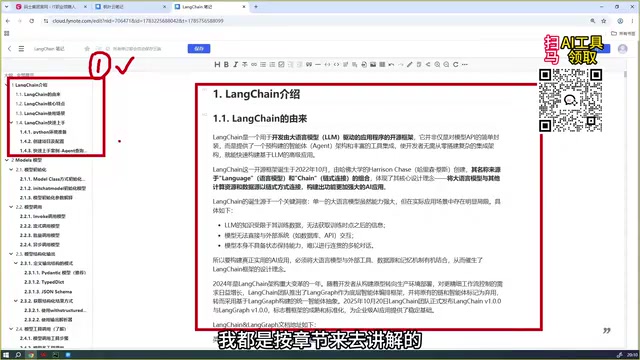
Task: Open the Windows Start menu
Action: pyautogui.click(x=6, y=355)
